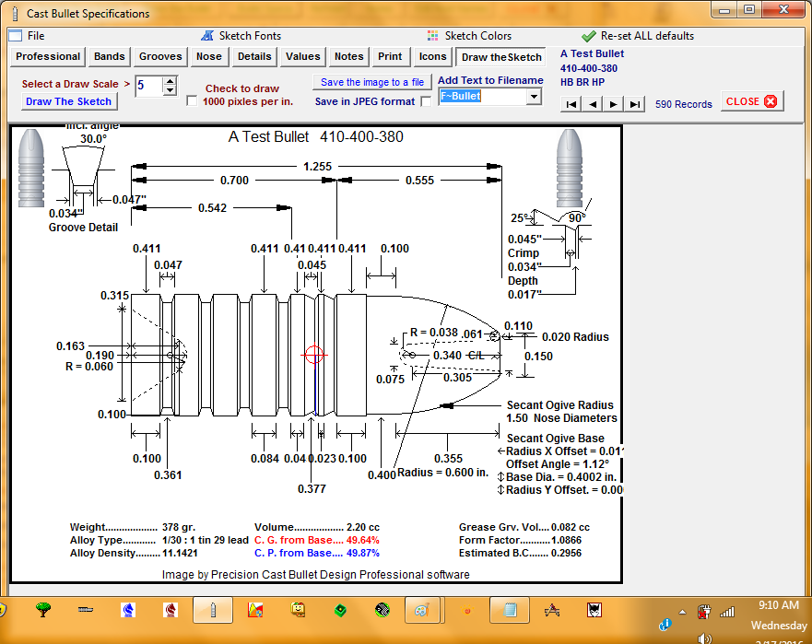Click the blue info tray icon

tap(665, 625)
